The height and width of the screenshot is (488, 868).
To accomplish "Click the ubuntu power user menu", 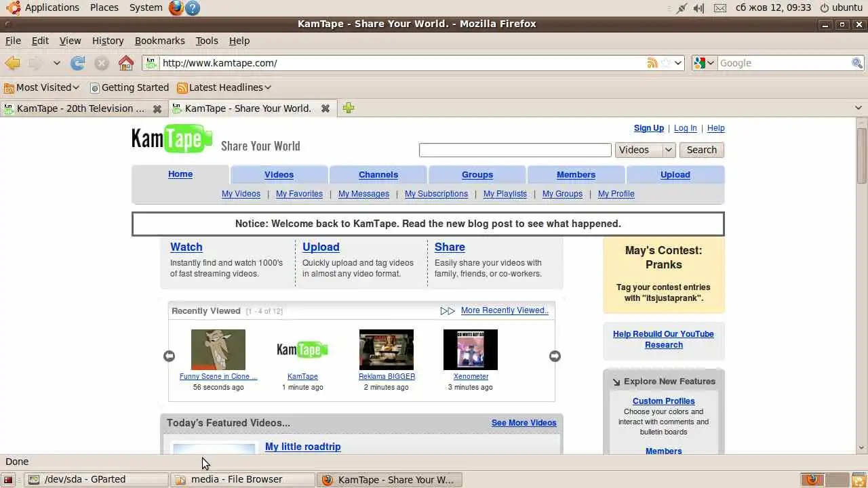I will [x=841, y=8].
